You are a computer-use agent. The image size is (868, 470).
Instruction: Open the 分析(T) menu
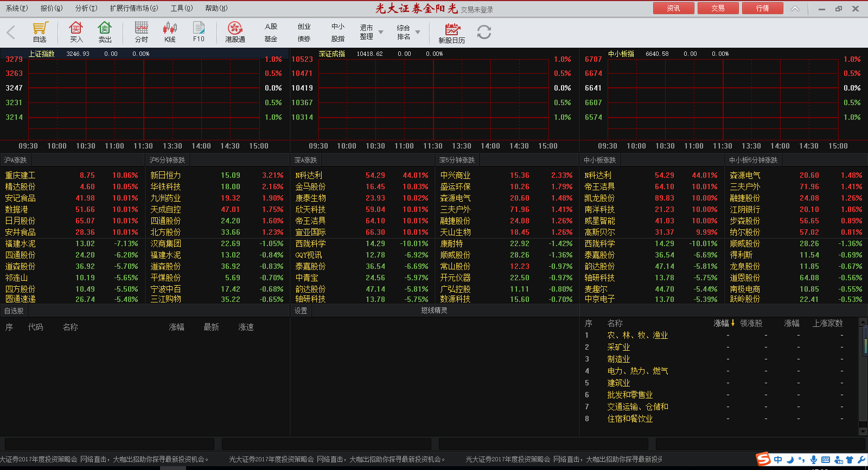[86, 8]
